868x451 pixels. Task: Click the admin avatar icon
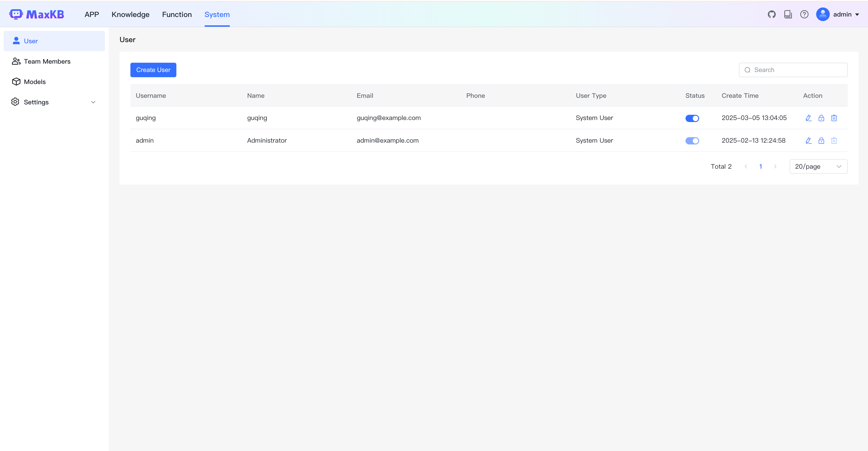click(x=822, y=14)
